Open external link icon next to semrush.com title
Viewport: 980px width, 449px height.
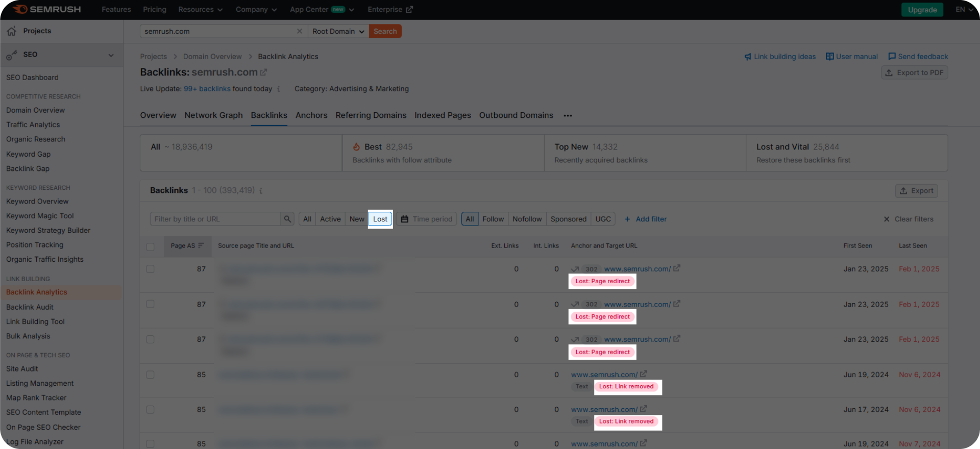pyautogui.click(x=263, y=72)
